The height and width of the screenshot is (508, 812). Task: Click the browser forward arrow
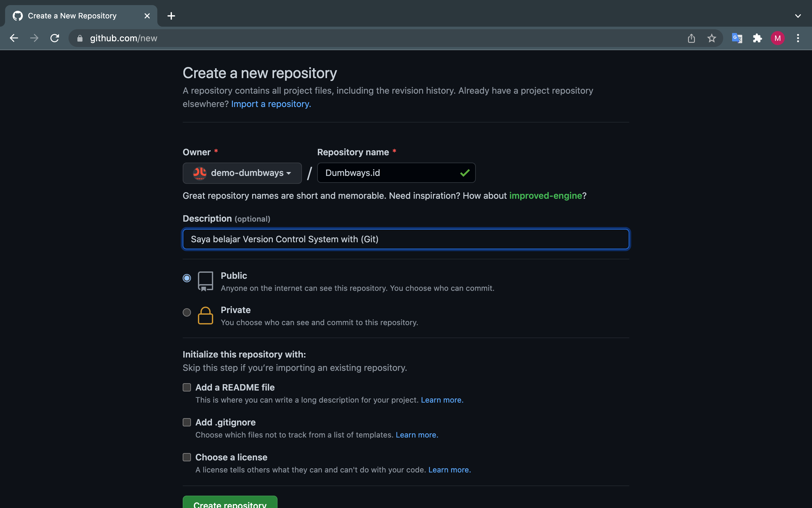pyautogui.click(x=34, y=38)
